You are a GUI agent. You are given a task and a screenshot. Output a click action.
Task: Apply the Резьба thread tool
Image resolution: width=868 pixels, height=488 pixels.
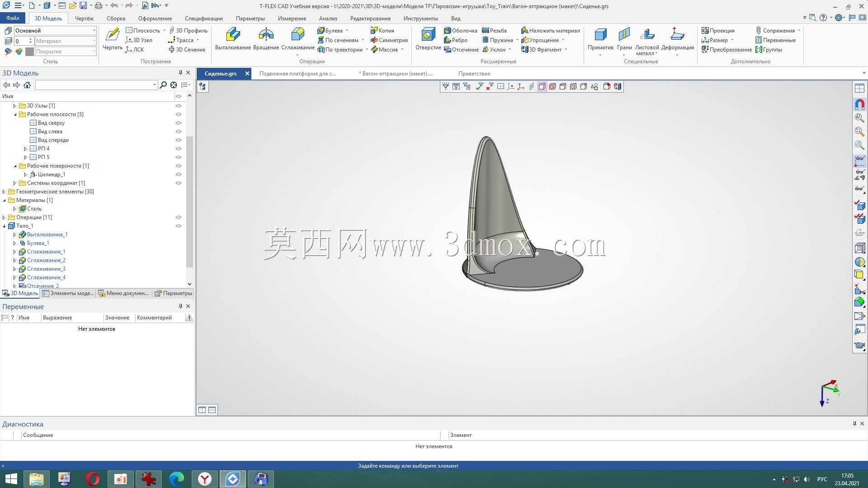coord(494,31)
